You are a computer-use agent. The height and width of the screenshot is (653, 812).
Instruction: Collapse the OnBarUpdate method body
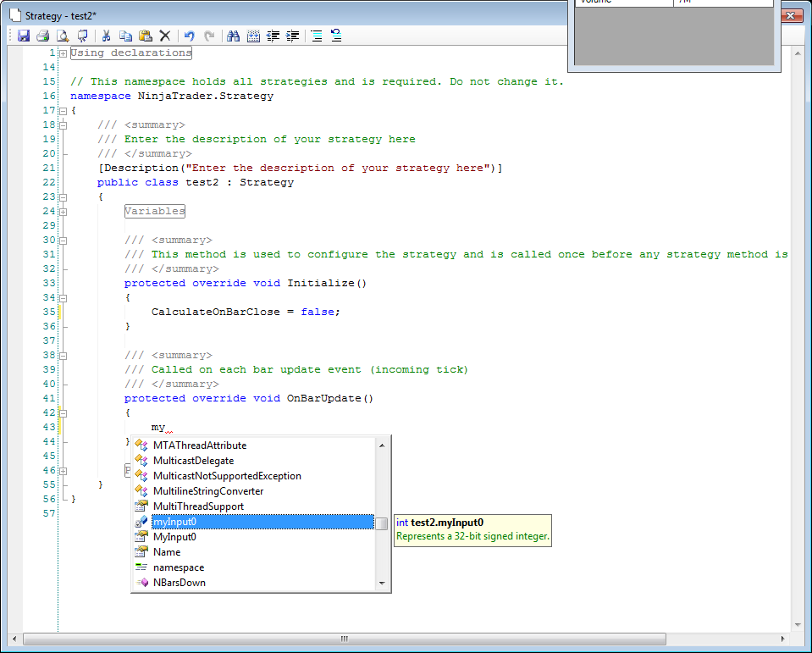(x=63, y=412)
